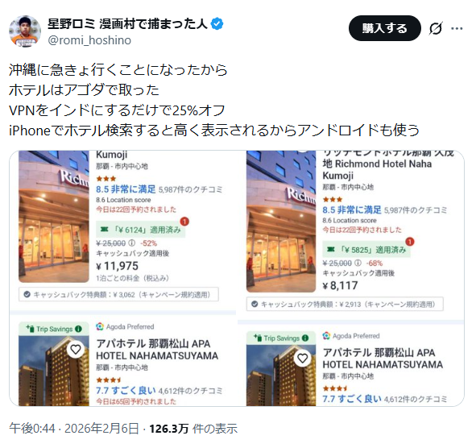The height and width of the screenshot is (448, 476).
Task: Open the @romi_hoshino handle link
Action: (89, 40)
